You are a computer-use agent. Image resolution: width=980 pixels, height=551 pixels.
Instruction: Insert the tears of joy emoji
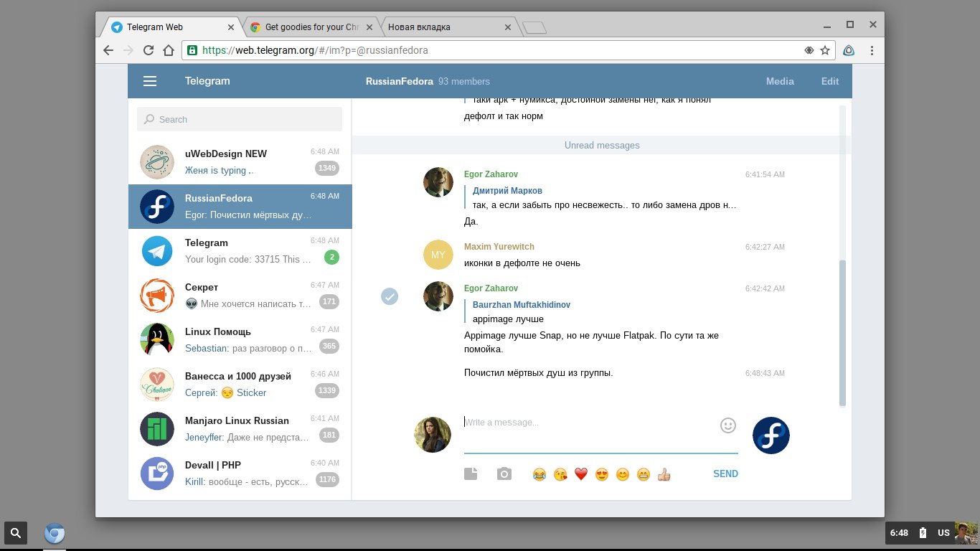540,474
